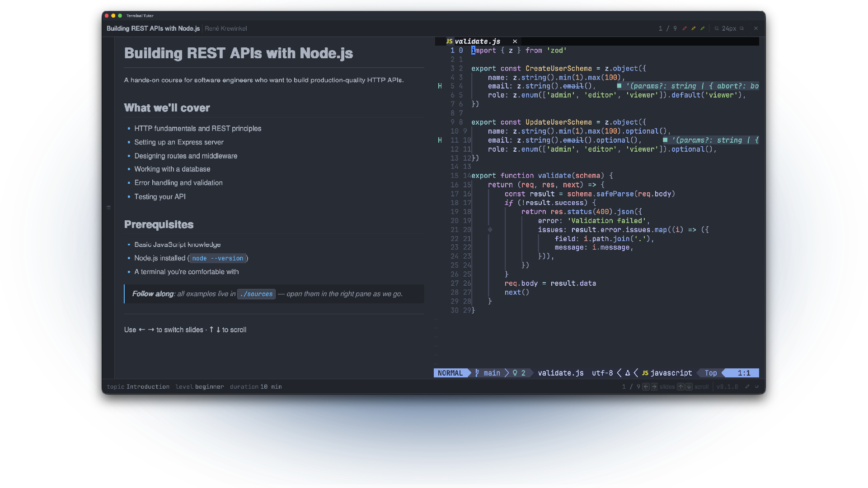
Task: Click the validate function name in code
Action: (554, 176)
